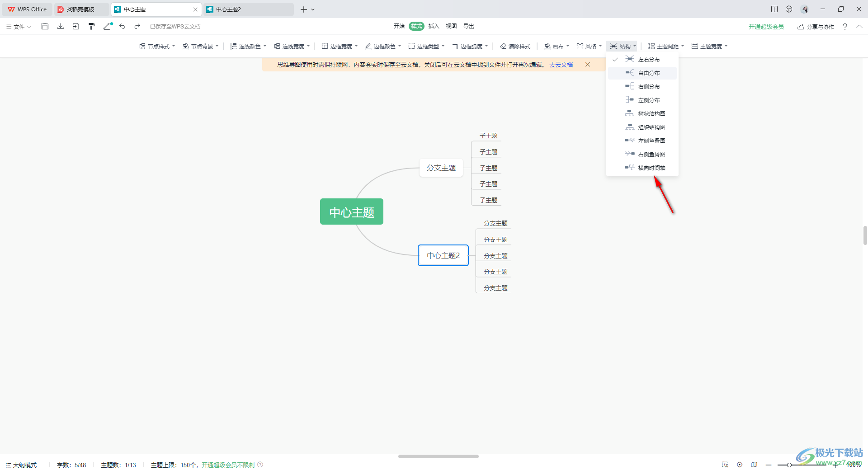
Task: Open the 边框宽度 dropdown
Action: point(340,46)
